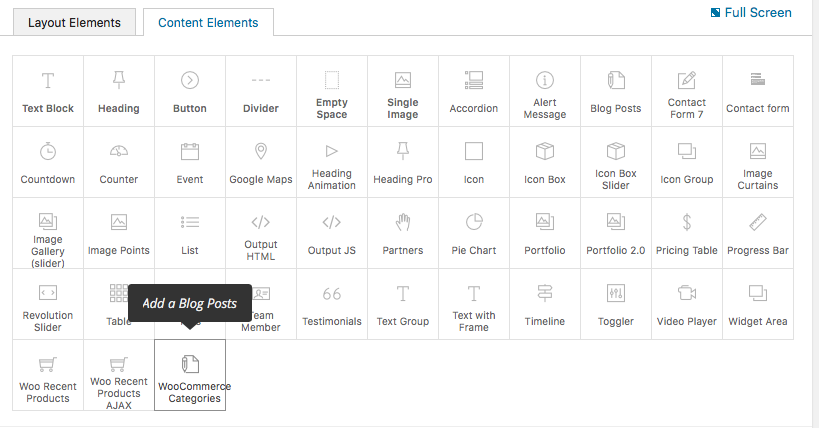
Task: Insert the Partners element
Action: (403, 234)
